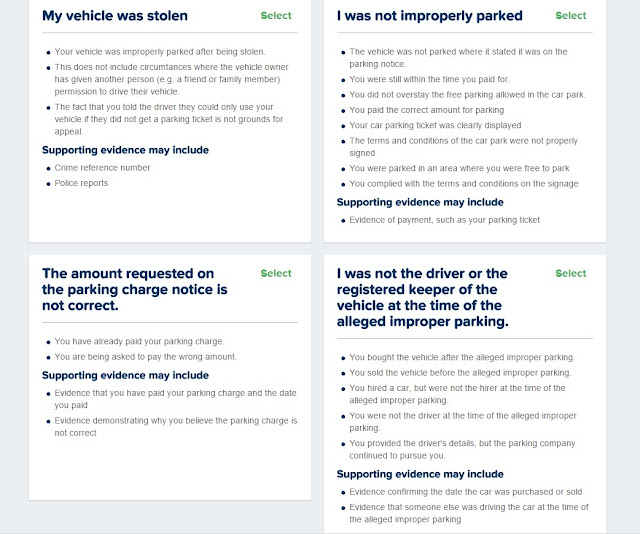The height and width of the screenshot is (534, 640).
Task: Select 'not the driver or registered keeper'
Action: pyautogui.click(x=571, y=273)
